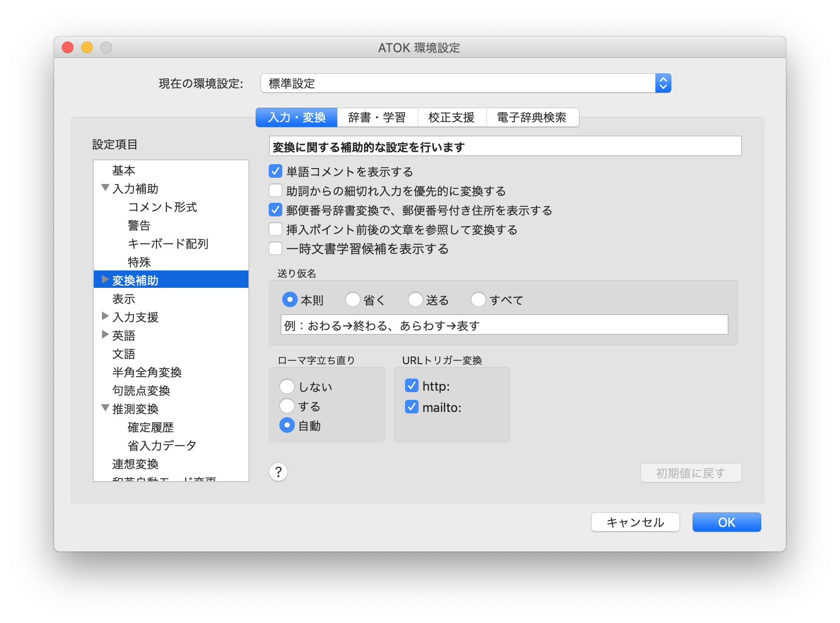Enable 挿入ポイント前後の文章を参照して変換する checkbox
Viewport: 840px width, 623px height.
coord(275,229)
